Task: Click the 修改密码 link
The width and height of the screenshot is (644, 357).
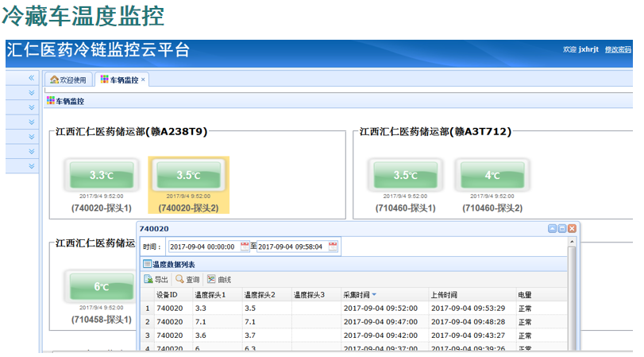Action: (619, 49)
